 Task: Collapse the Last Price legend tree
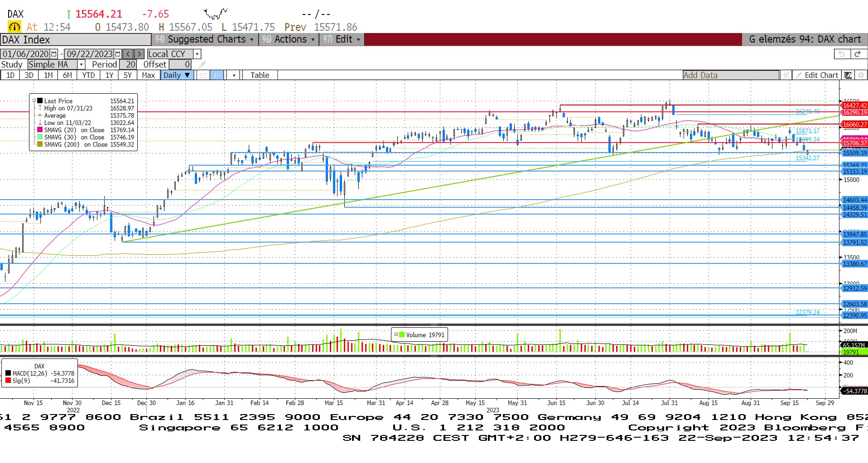[34, 101]
